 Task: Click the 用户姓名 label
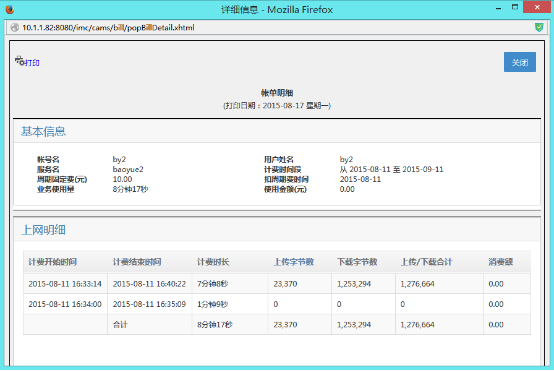[279, 159]
